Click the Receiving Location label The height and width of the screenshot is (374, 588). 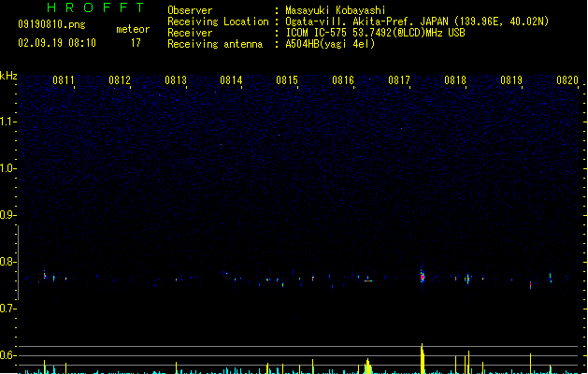point(218,22)
